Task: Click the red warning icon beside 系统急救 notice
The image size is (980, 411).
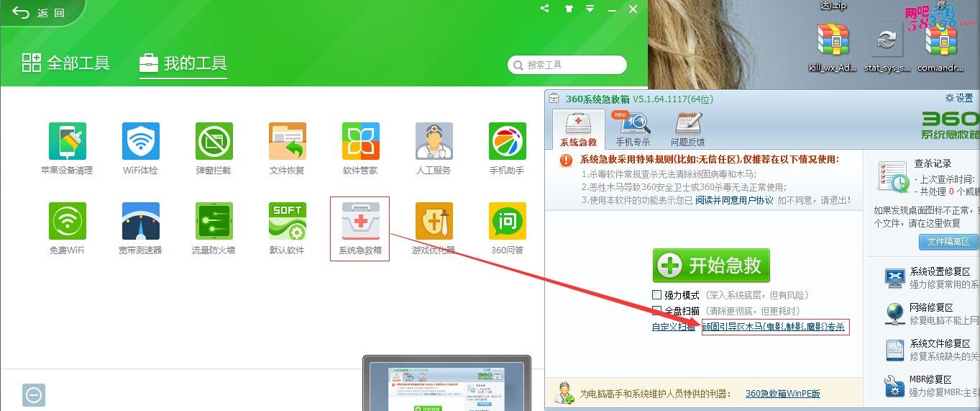Action: tap(568, 161)
